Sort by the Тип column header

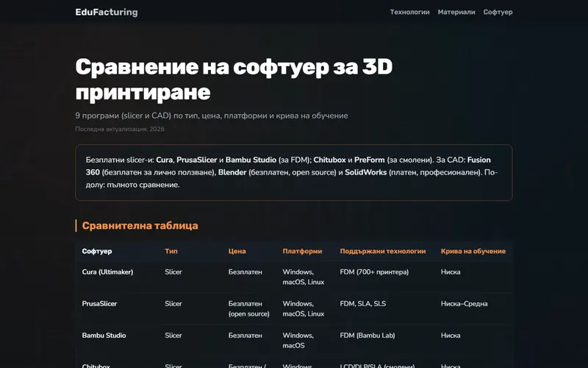pos(171,251)
